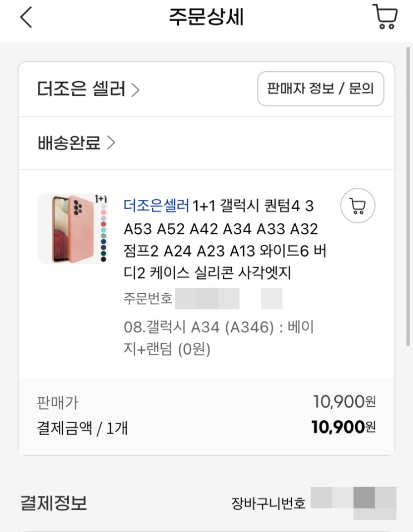This screenshot has height=532, width=413.
Task: Select the 주문번호 order number line
Action: coord(148,299)
